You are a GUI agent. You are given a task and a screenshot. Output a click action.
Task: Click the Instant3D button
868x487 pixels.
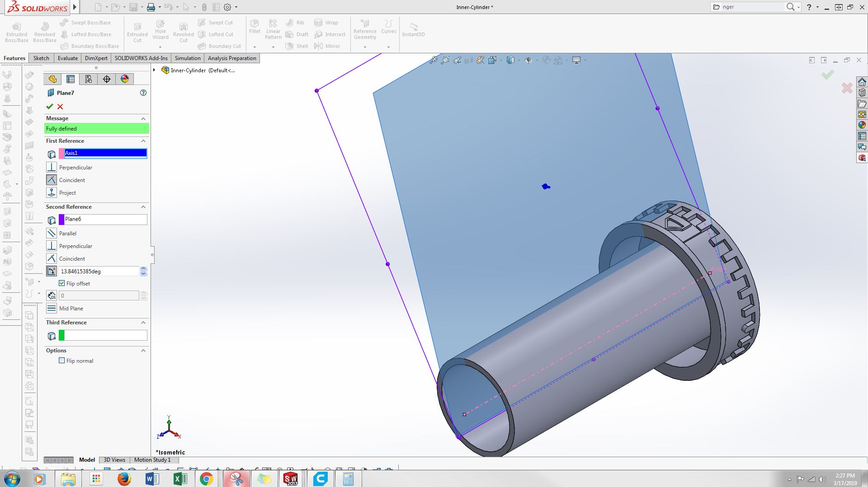tap(413, 30)
